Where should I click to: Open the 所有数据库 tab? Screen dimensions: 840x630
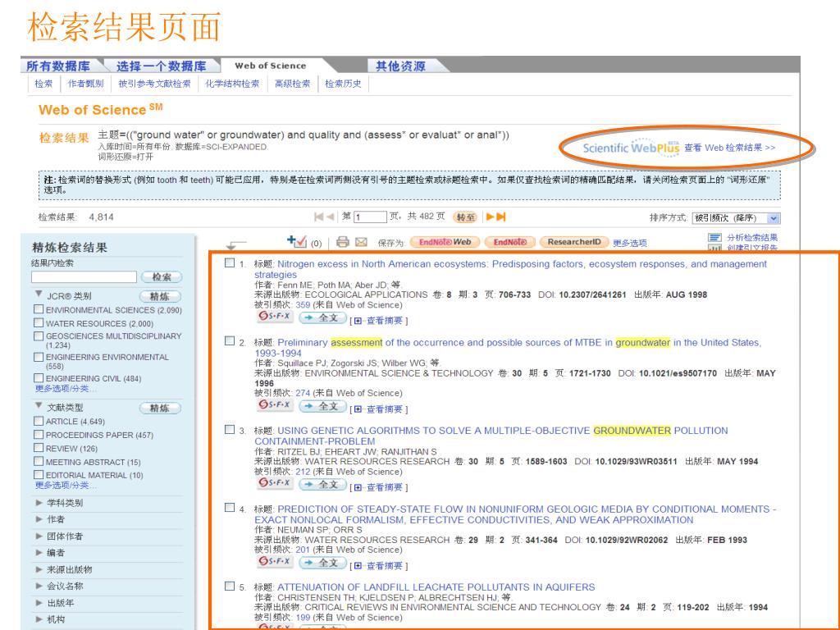(57, 66)
